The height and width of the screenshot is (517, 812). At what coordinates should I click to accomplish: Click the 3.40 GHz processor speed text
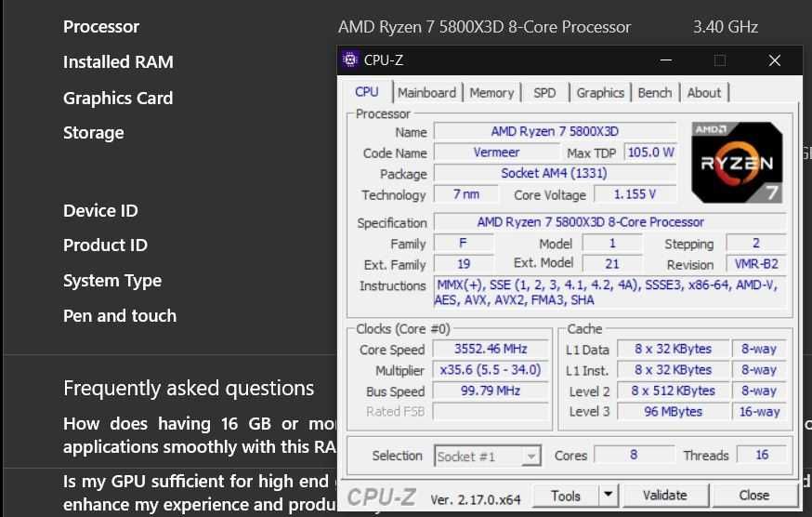tap(726, 27)
